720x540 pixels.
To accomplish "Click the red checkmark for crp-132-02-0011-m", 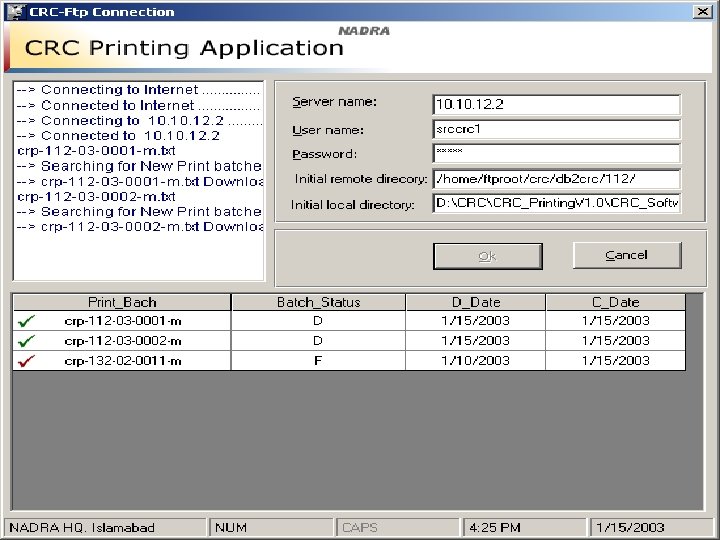I will (27, 361).
